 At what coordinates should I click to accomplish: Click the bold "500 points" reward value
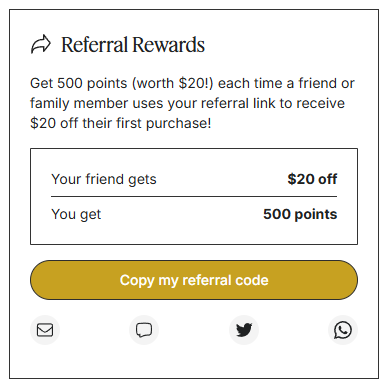[300, 214]
